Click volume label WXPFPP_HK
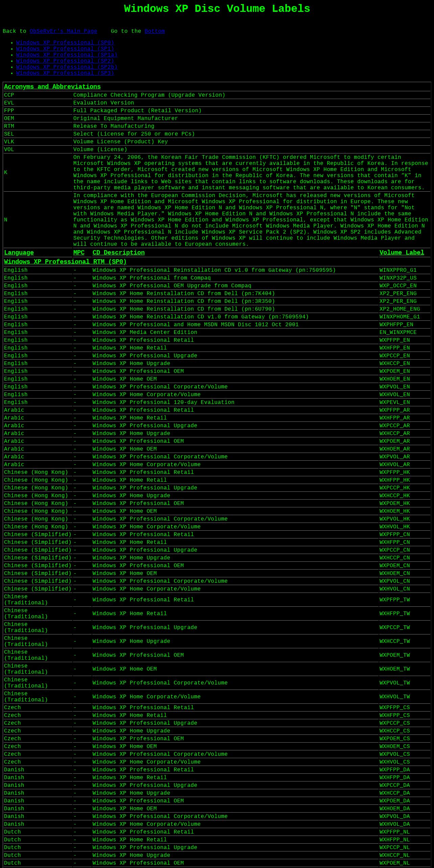The image size is (434, 868). point(394,472)
